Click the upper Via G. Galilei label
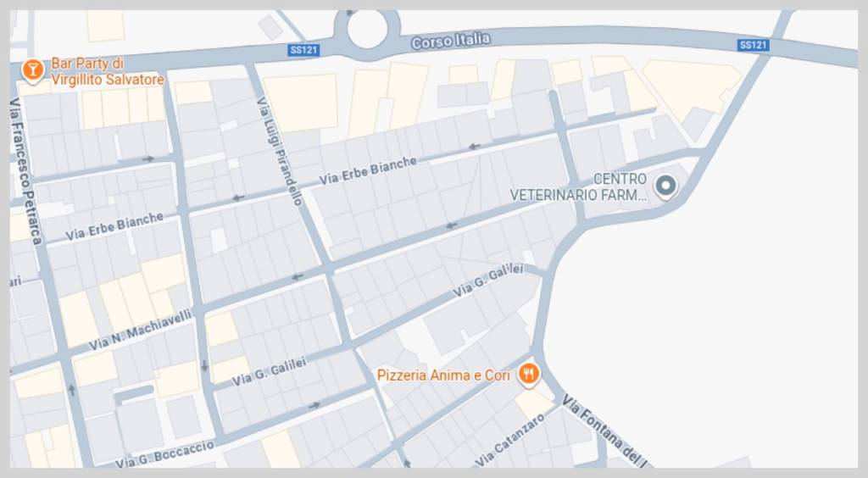This screenshot has width=868, height=478. 487,281
